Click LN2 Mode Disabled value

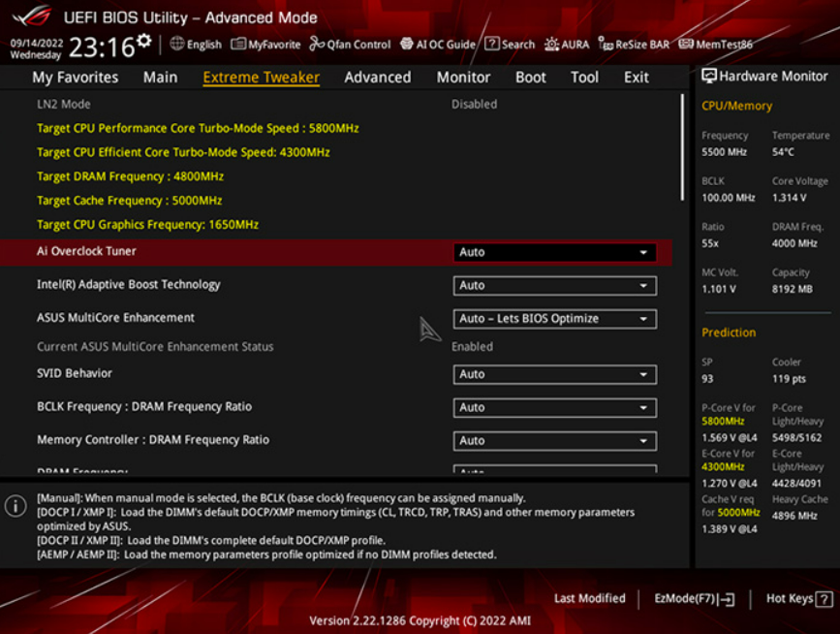coord(474,105)
